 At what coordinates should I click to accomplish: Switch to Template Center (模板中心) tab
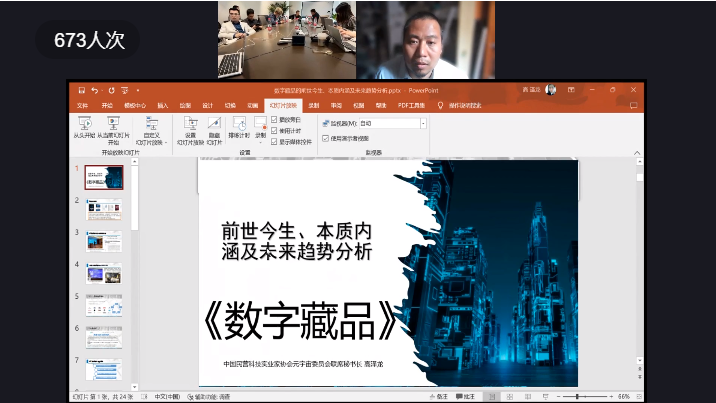click(135, 105)
